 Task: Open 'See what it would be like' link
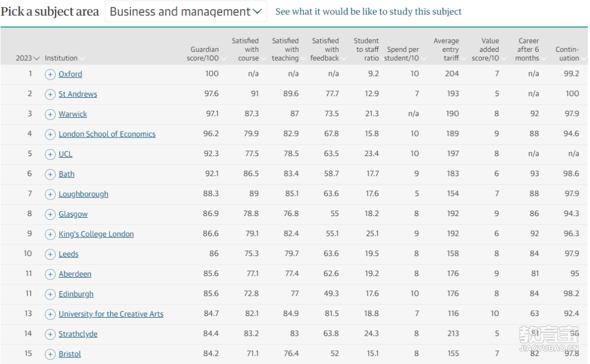click(x=368, y=11)
